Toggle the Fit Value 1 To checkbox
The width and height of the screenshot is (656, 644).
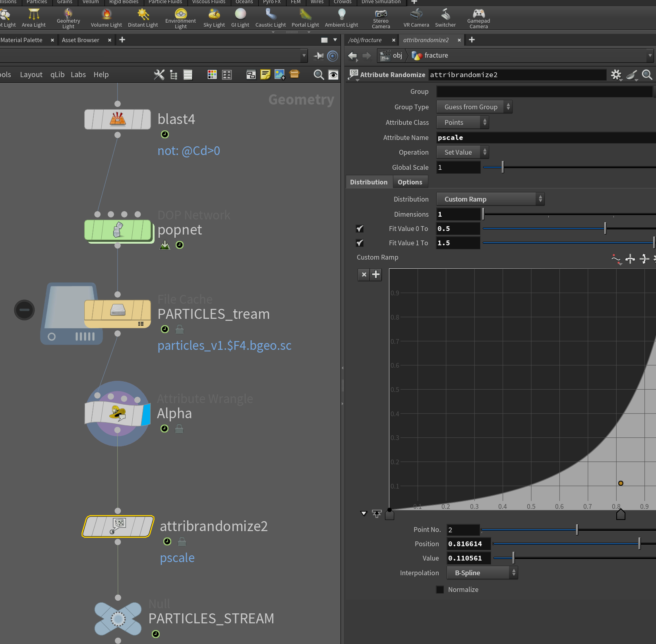(360, 243)
